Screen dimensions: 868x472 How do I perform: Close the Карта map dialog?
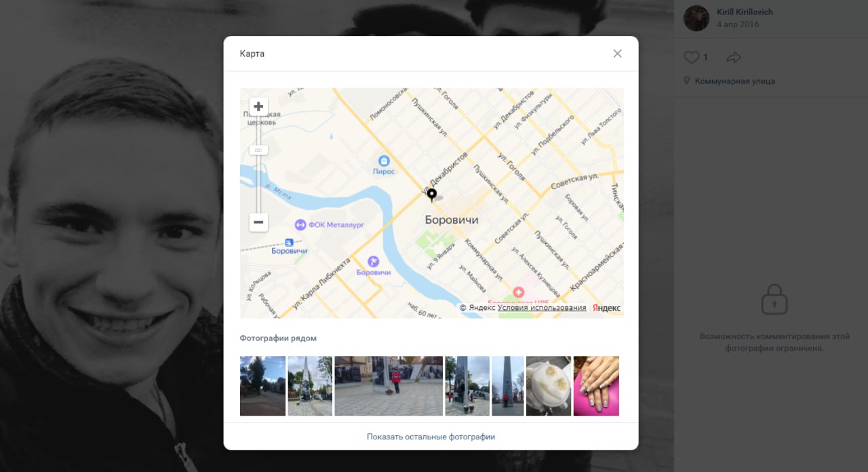pyautogui.click(x=617, y=54)
